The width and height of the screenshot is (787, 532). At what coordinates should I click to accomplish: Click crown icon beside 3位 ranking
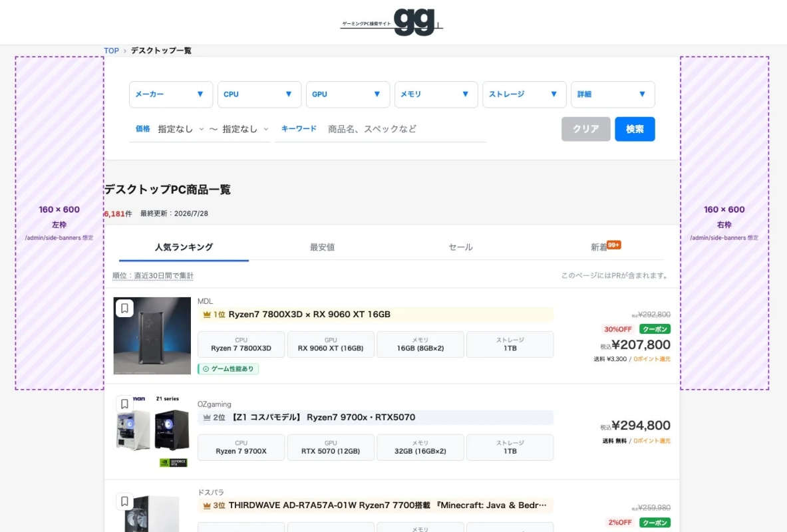(x=206, y=505)
